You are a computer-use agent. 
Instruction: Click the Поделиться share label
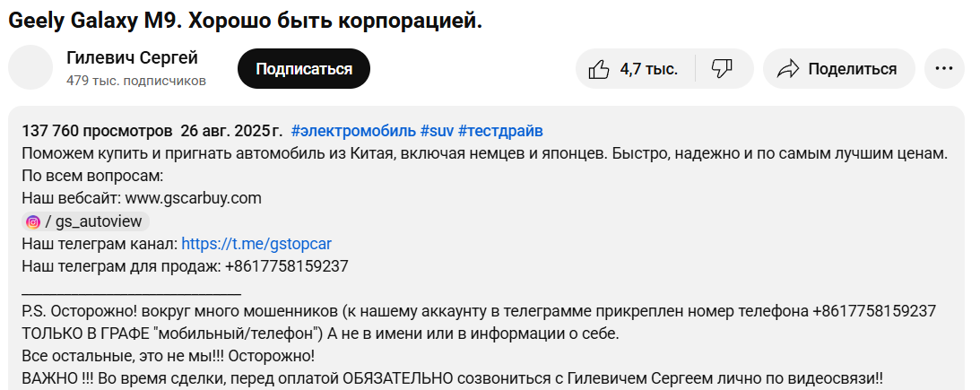[852, 69]
